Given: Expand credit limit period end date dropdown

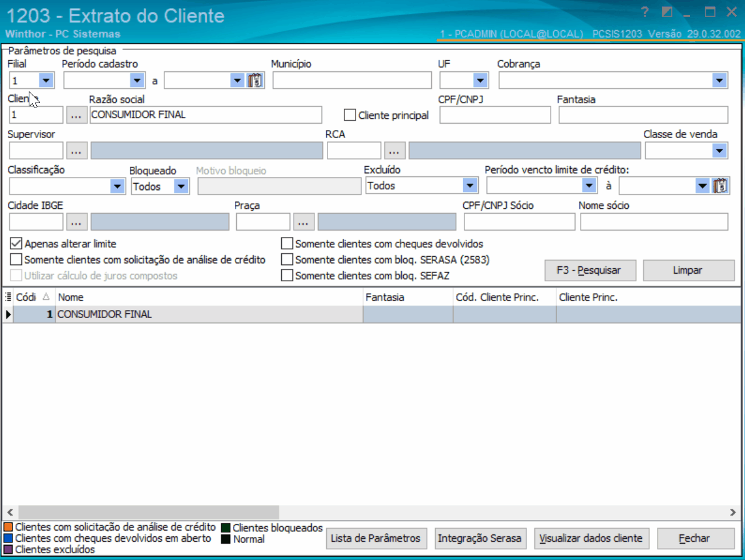Looking at the screenshot, I should tap(702, 186).
